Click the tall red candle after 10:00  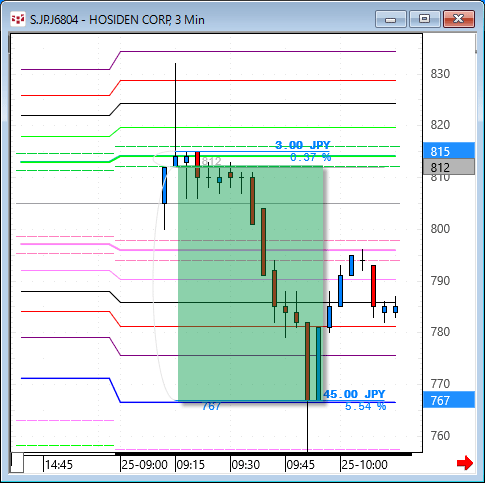coord(373,286)
